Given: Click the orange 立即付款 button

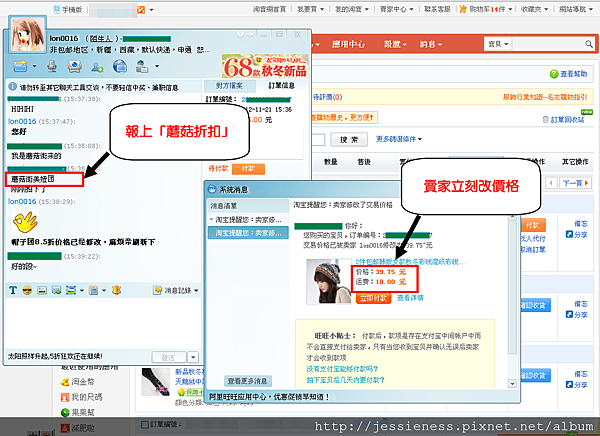Looking at the screenshot, I should [x=373, y=298].
